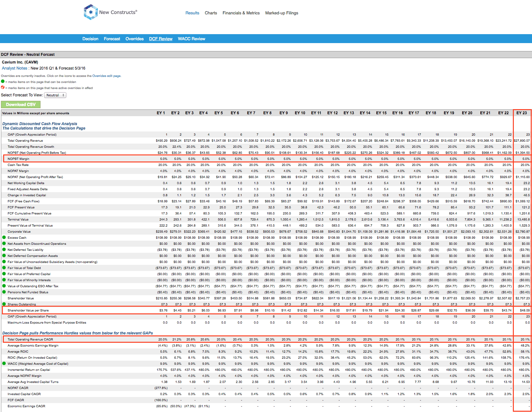Image resolution: width=532 pixels, height=412 pixels.
Task: Open Marked-up Filings menu
Action: point(282,13)
